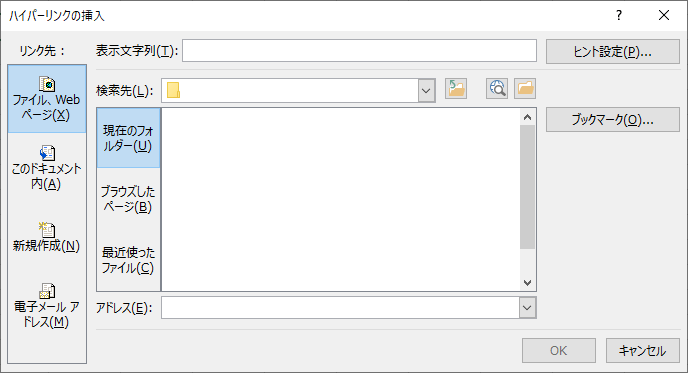Switch to ブラウズしたページ tab
The height and width of the screenshot is (373, 688).
(128, 199)
